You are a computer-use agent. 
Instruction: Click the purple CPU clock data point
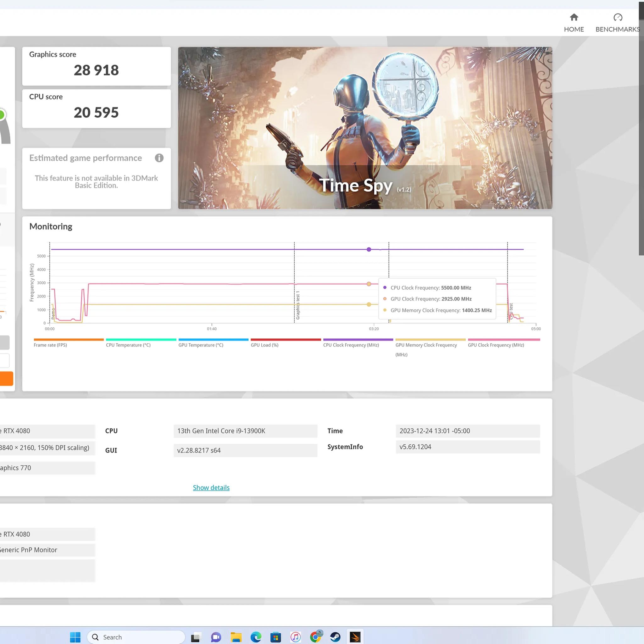coord(369,249)
